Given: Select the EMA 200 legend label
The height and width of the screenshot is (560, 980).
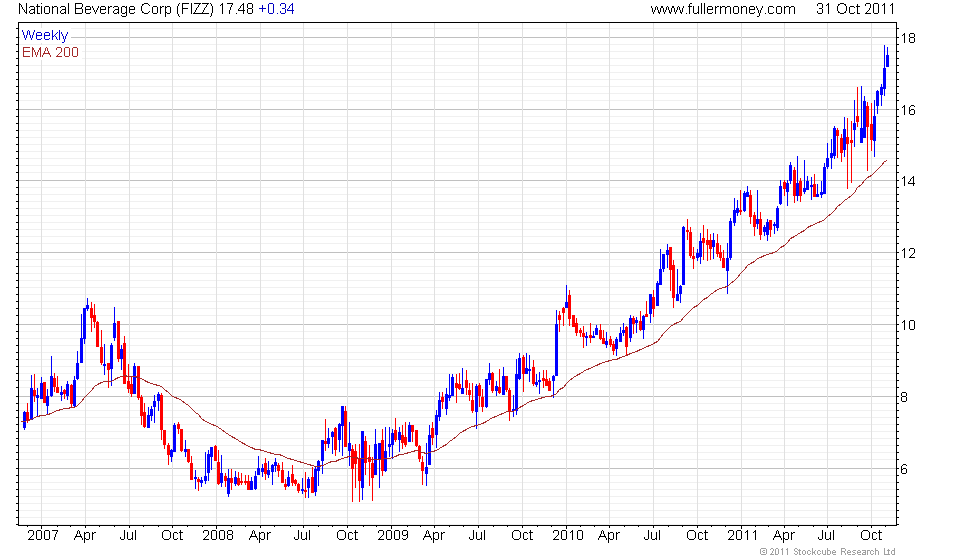Looking at the screenshot, I should click(51, 52).
